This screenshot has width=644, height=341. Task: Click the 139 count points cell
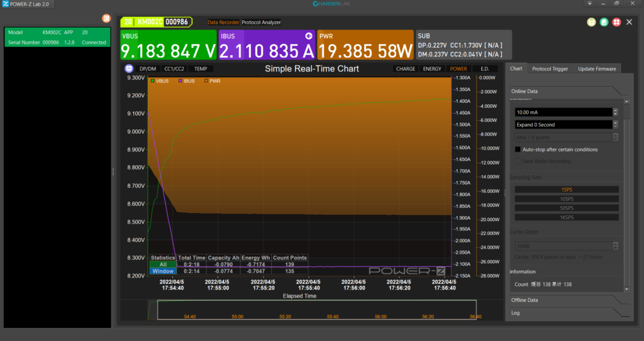pos(289,264)
